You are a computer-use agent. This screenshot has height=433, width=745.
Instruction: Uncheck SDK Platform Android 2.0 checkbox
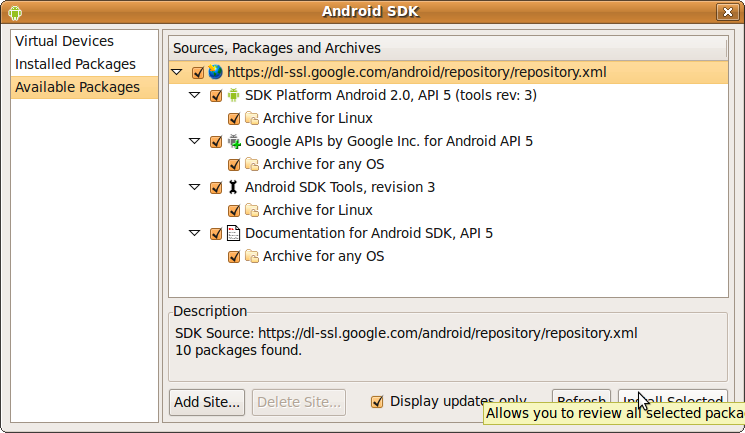[216, 96]
